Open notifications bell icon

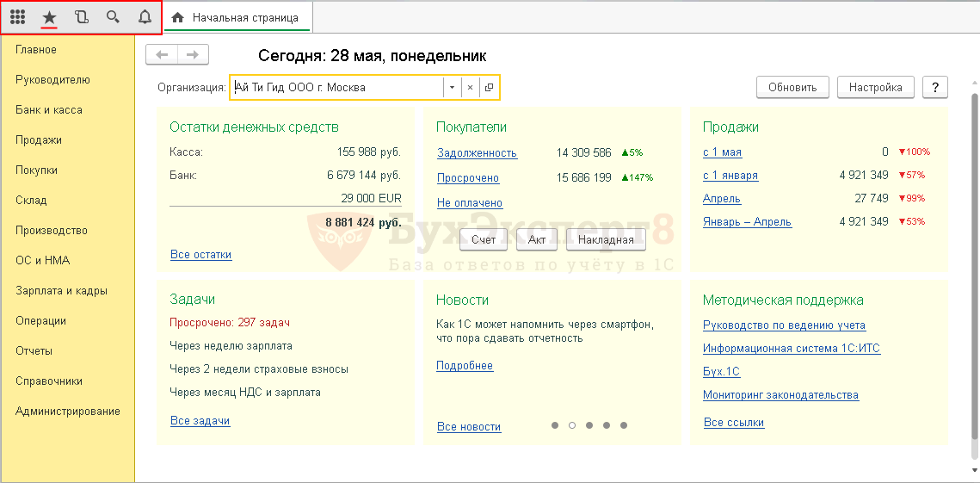(x=145, y=17)
